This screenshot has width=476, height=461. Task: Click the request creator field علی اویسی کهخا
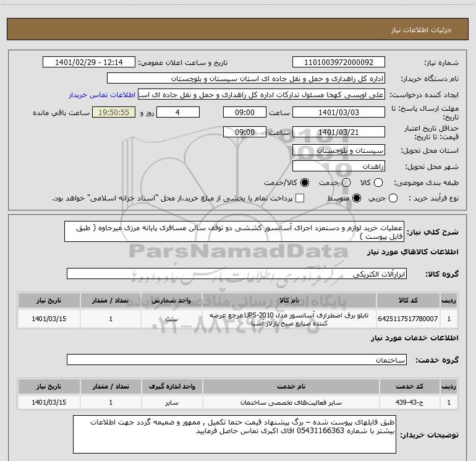point(261,95)
